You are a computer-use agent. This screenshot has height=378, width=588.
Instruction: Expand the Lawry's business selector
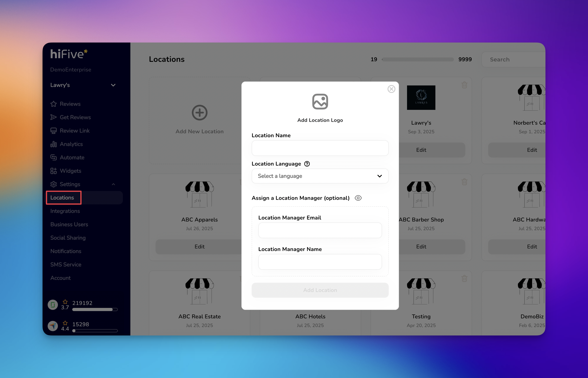(x=113, y=85)
